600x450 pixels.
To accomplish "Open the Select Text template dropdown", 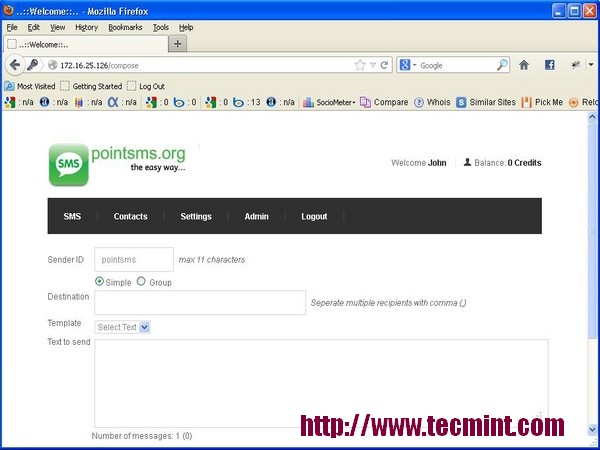I will [122, 327].
